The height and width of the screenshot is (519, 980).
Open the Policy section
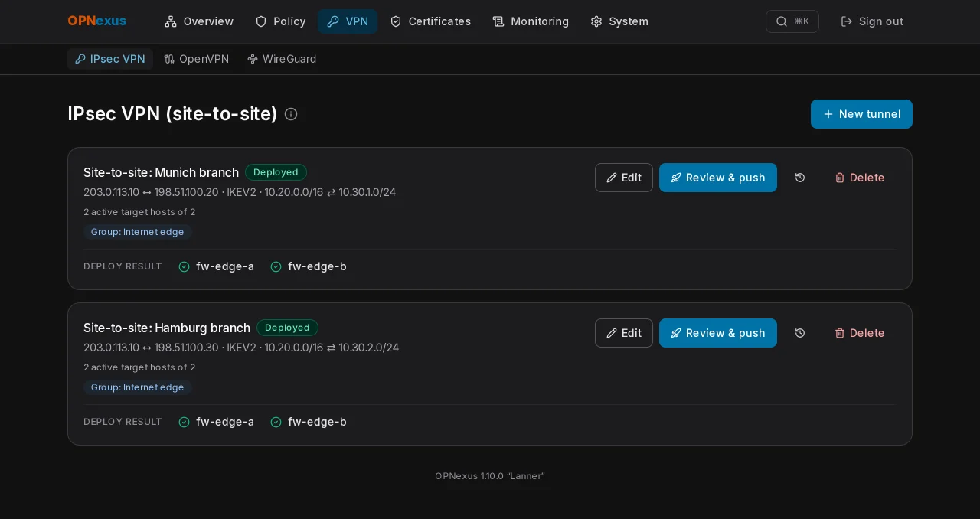pyautogui.click(x=280, y=21)
